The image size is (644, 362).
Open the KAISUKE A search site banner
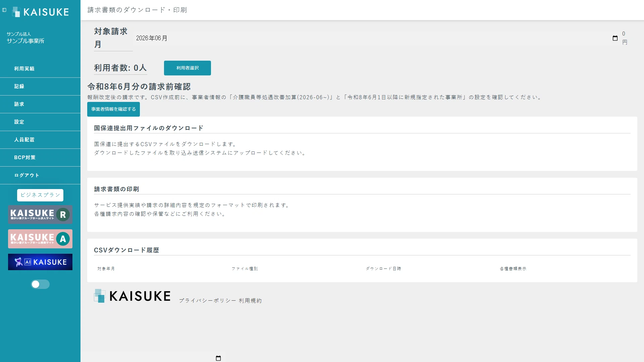pyautogui.click(x=40, y=239)
